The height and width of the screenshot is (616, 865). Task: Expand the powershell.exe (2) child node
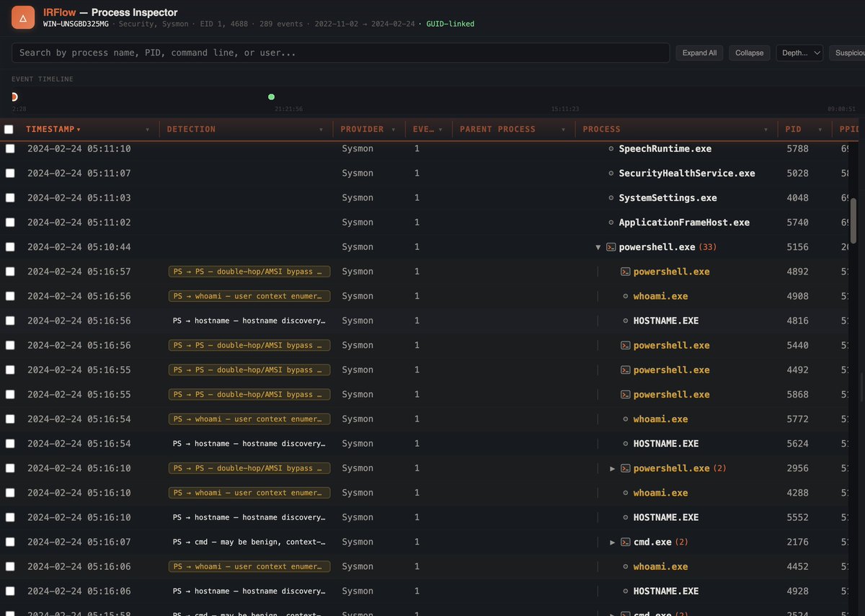click(613, 468)
